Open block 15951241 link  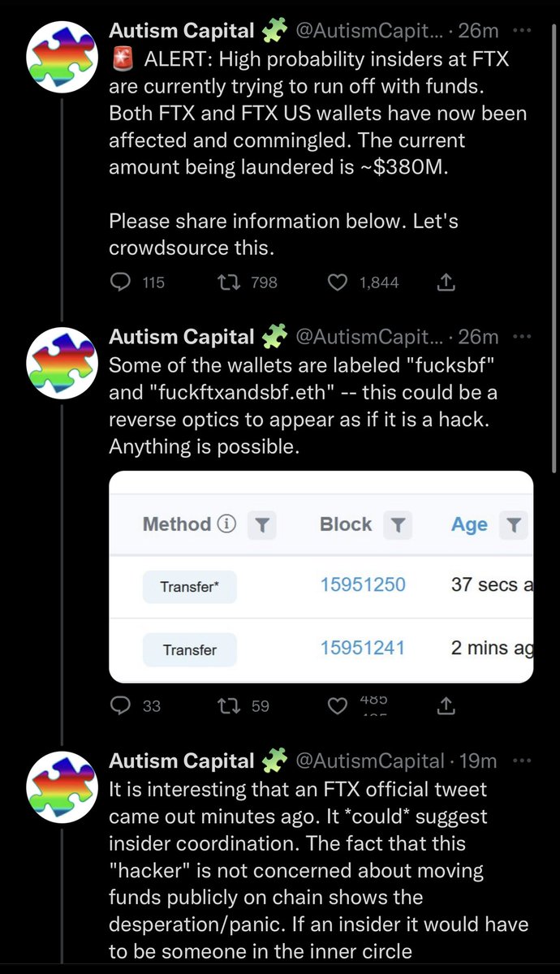tap(363, 649)
